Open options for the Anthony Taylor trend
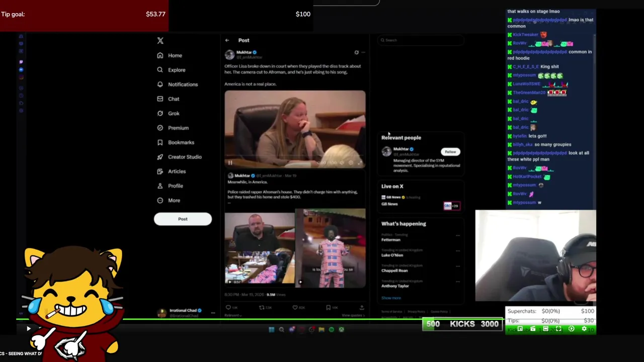644x362 pixels. pos(458,281)
